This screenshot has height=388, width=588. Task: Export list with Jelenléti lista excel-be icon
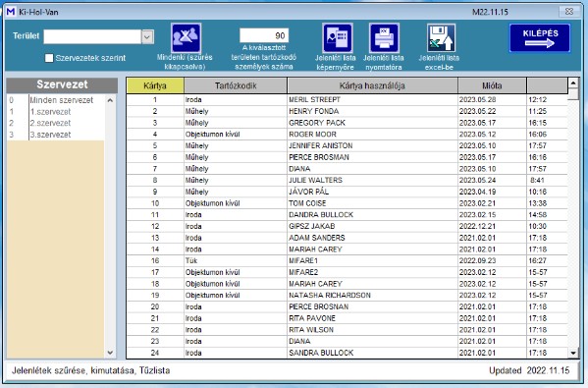pos(441,38)
